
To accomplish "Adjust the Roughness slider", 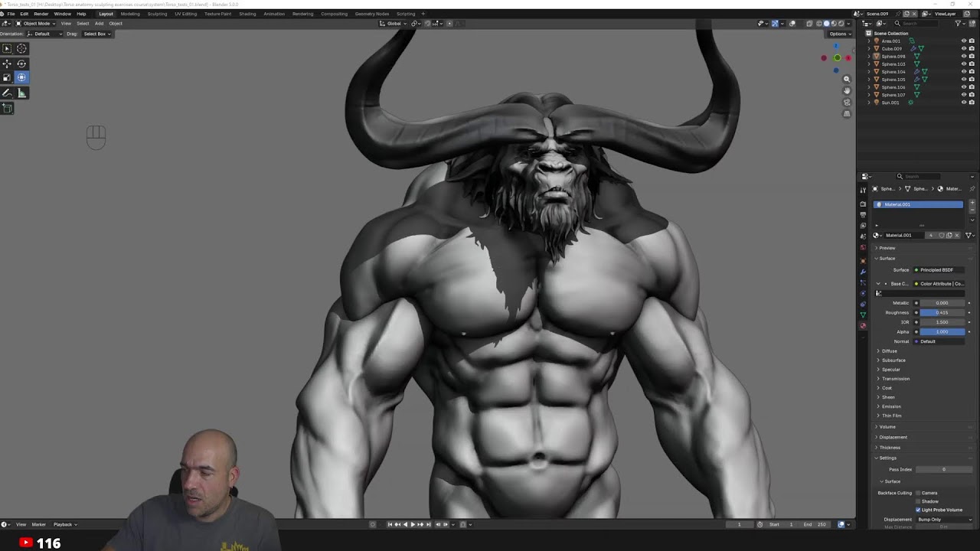I will pyautogui.click(x=942, y=312).
